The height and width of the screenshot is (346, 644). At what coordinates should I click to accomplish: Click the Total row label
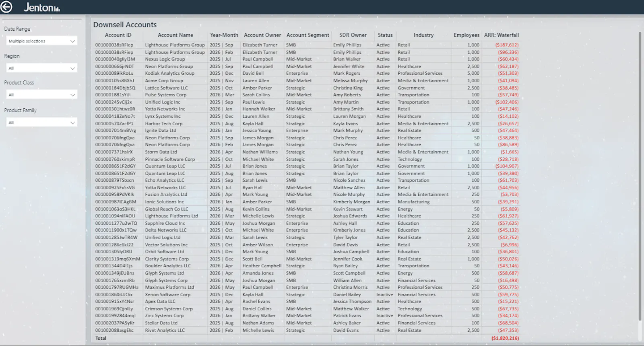coord(101,338)
